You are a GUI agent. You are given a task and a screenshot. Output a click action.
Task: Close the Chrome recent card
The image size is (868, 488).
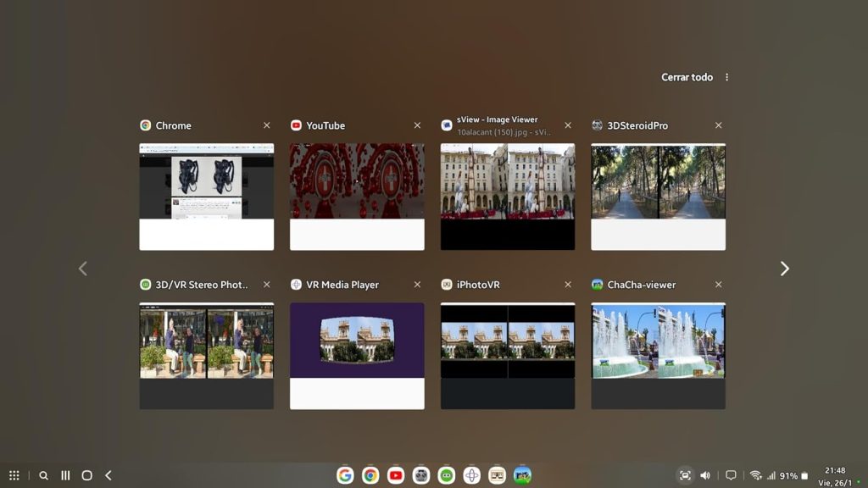(x=267, y=125)
